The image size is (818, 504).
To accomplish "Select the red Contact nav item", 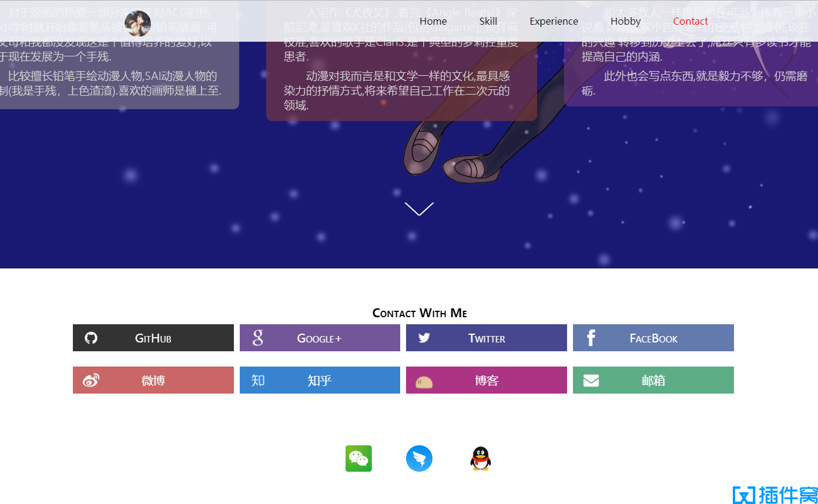I will (x=690, y=21).
